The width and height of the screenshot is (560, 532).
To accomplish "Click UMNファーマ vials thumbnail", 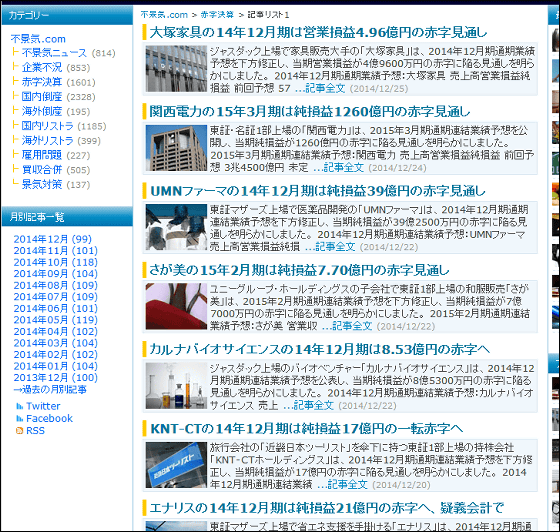I will click(x=176, y=227).
